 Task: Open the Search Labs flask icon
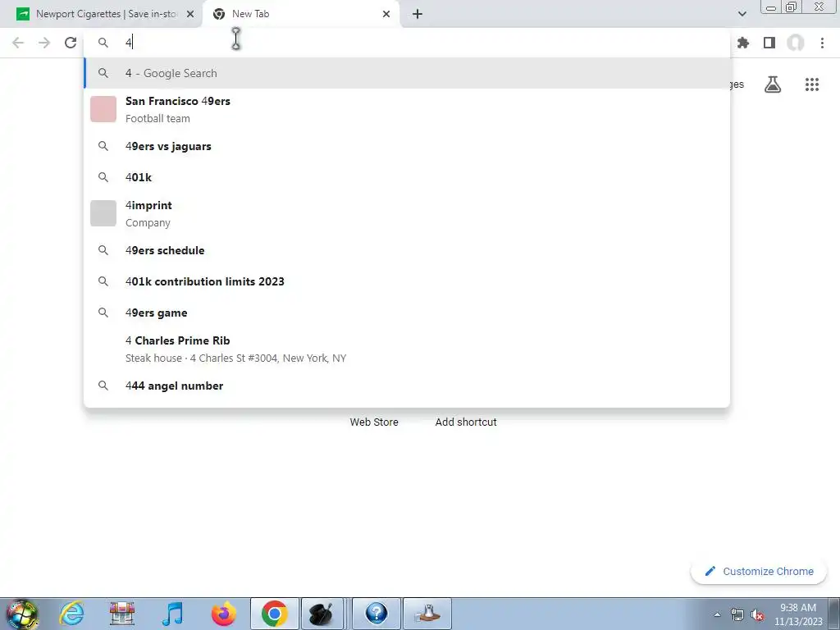(773, 84)
